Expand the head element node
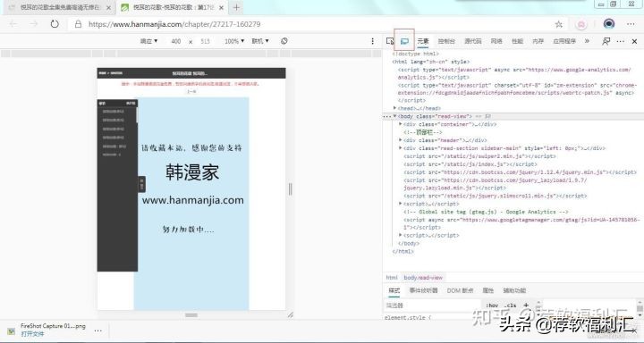Screen dimensions: 644x343 pos(394,108)
